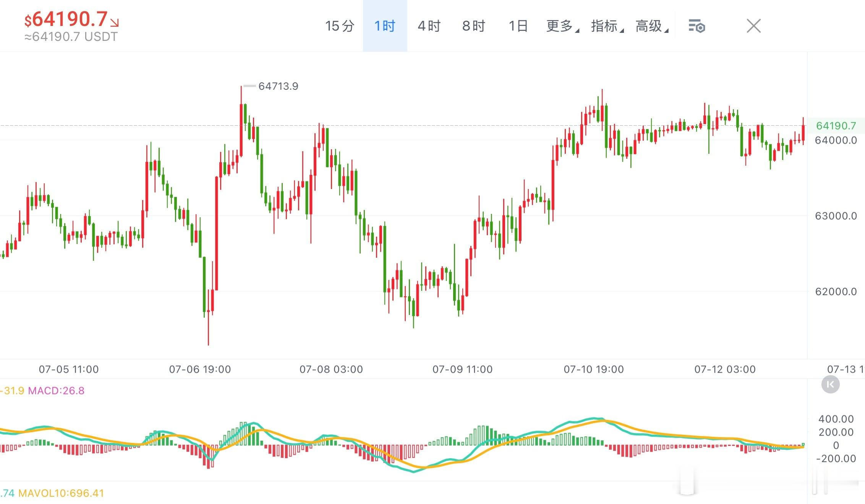
Task: Open the 高级 advanced dropdown
Action: (x=652, y=26)
